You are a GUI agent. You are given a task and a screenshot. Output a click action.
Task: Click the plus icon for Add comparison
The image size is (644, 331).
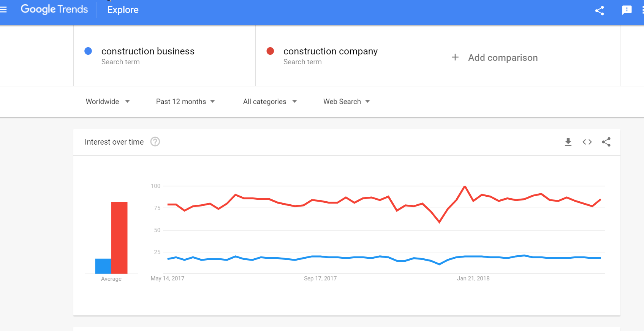click(455, 57)
